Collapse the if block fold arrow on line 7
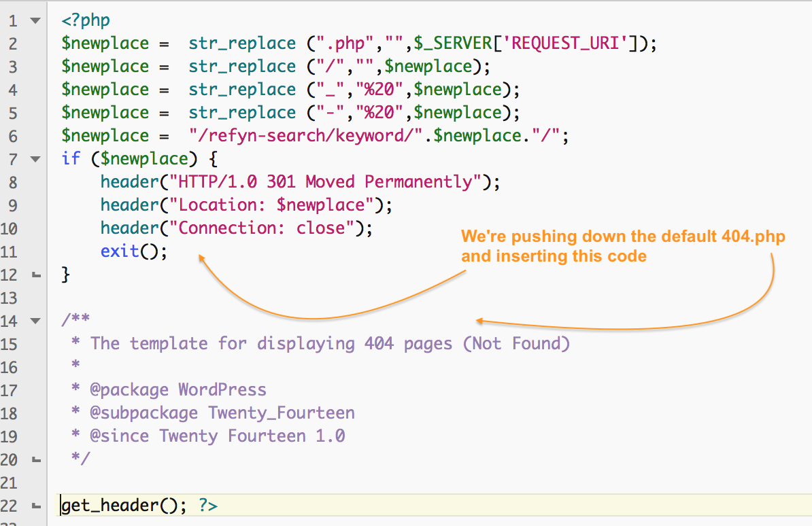This screenshot has height=526, width=812. pos(35,159)
